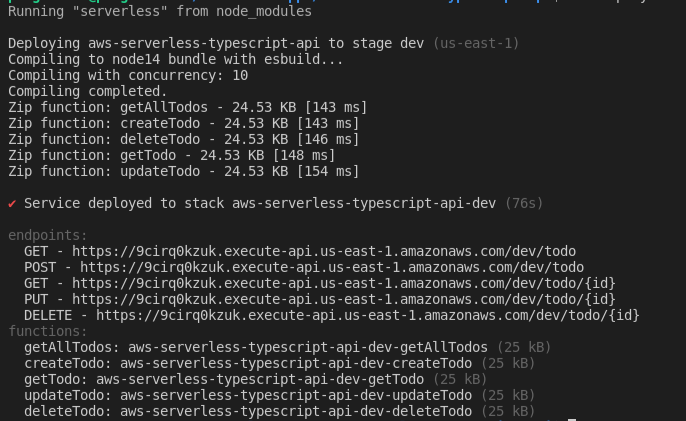This screenshot has width=686, height=421.
Task: Click the Running "serverless" from node_modules line
Action: 160,11
